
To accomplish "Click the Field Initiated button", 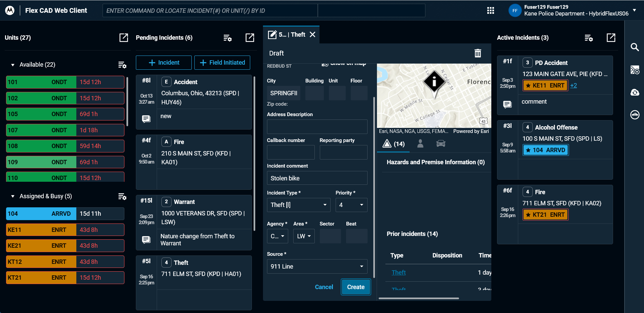I will tap(222, 62).
